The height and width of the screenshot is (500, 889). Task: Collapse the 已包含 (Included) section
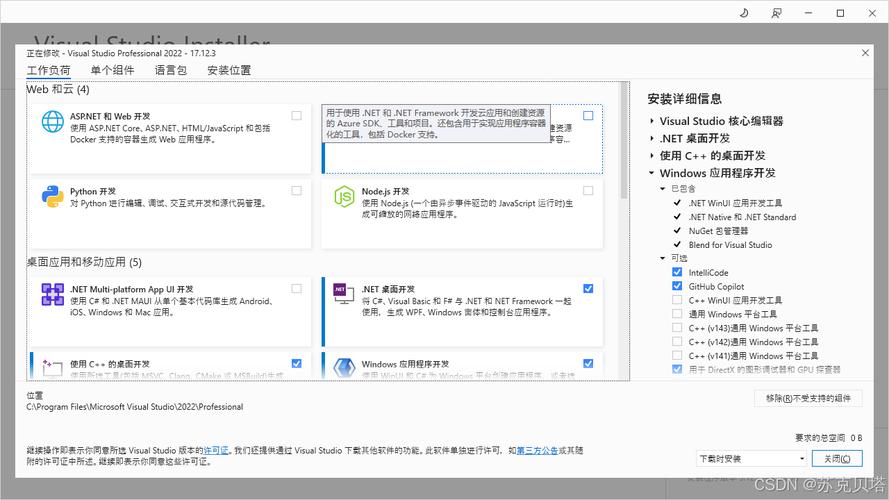pyautogui.click(x=662, y=189)
